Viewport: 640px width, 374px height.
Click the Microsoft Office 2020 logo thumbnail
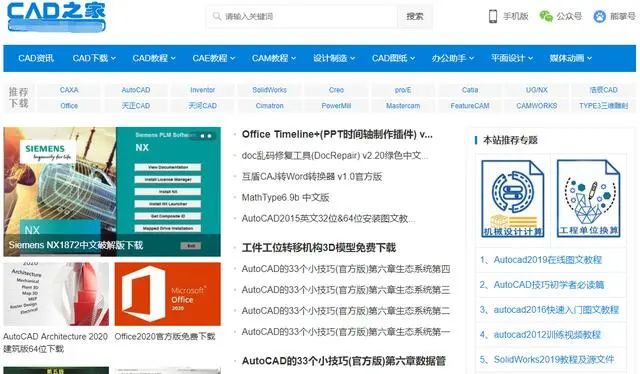click(167, 294)
